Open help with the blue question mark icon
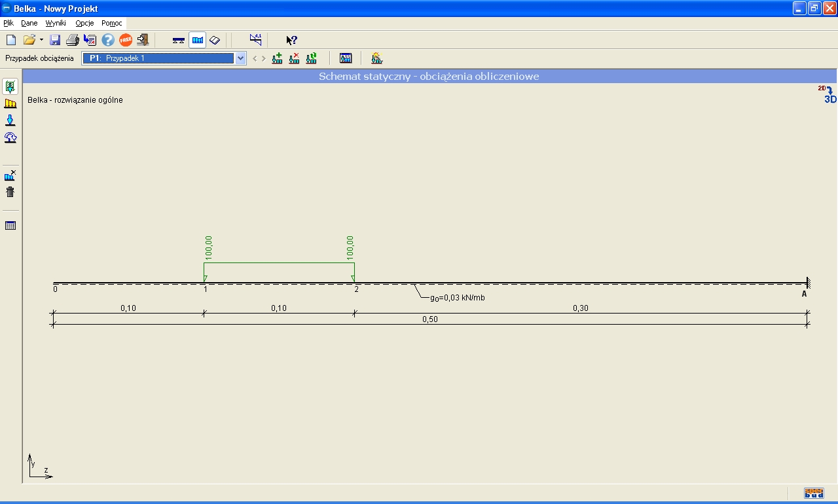Viewport: 838px width, 504px height. pyautogui.click(x=108, y=40)
